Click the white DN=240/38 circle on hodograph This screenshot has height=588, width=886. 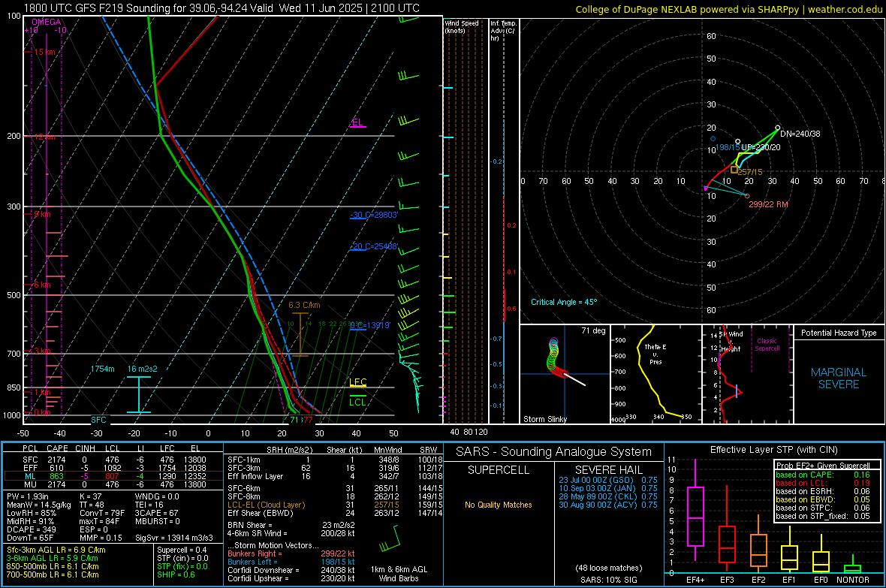(x=778, y=128)
